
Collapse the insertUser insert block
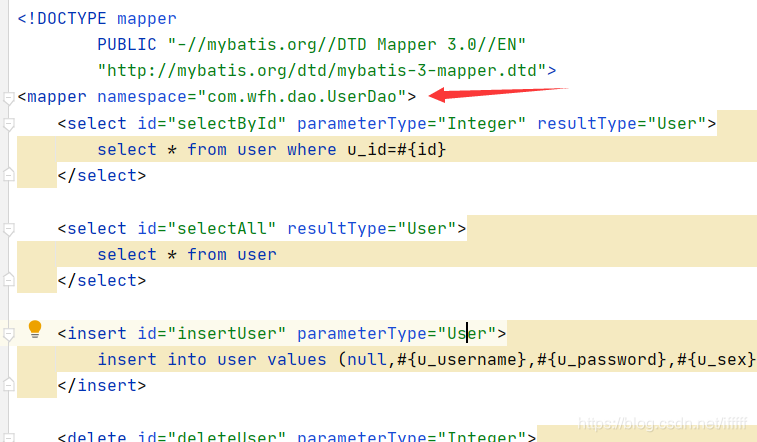pyautogui.click(x=8, y=334)
